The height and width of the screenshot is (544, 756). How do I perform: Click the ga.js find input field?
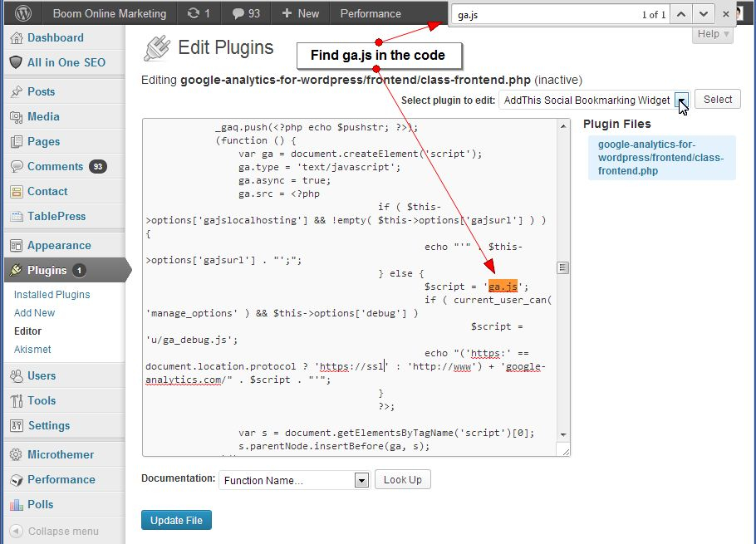pyautogui.click(x=540, y=15)
